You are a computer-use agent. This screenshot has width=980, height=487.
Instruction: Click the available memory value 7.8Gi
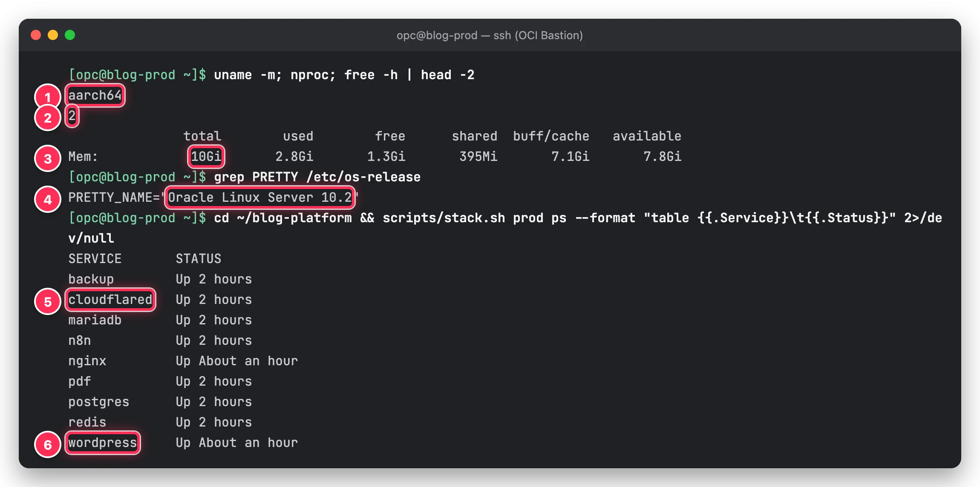pos(662,157)
